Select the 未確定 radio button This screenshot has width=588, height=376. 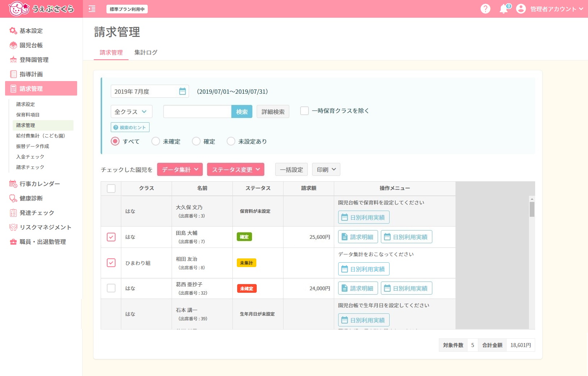pos(156,141)
